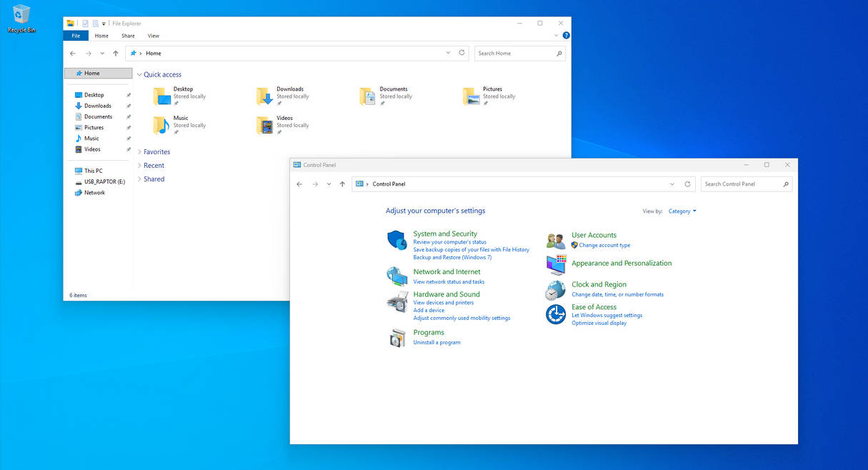This screenshot has width=868, height=470.
Task: Open recent locations dropdown in Control Panel
Action: pos(329,184)
